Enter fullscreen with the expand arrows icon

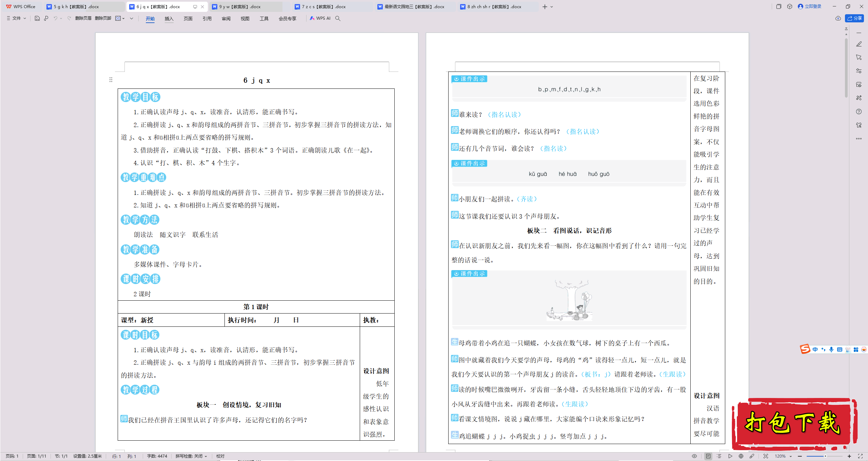[860, 456]
